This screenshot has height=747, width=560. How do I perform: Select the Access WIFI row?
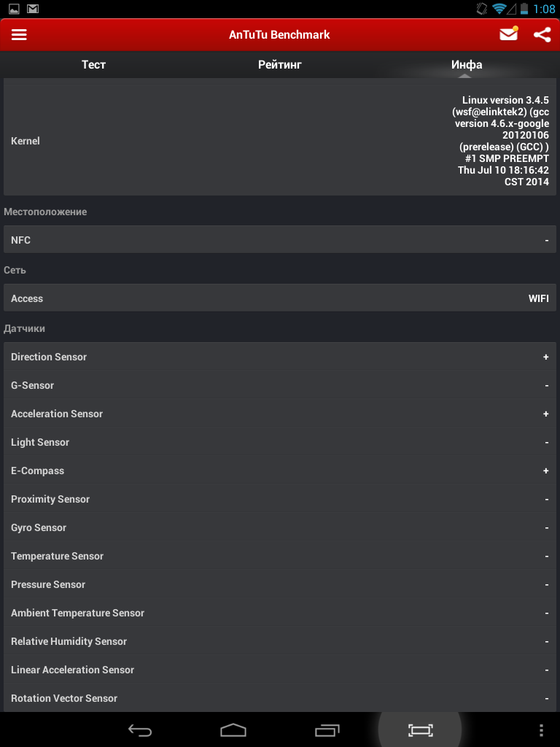pos(280,298)
